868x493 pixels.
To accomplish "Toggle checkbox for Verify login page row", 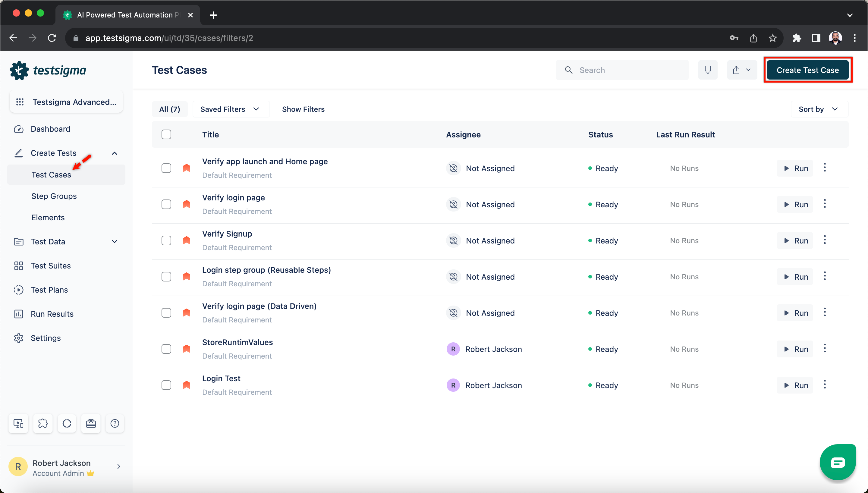I will 166,204.
